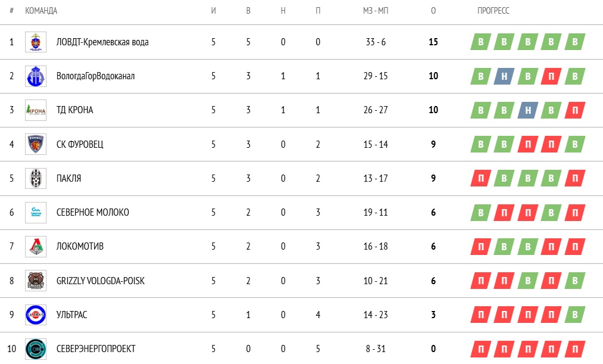Viewport: 603px width, 364px height.
Task: Click ПАКЛЯ's first red loss badge
Action: [x=480, y=178]
